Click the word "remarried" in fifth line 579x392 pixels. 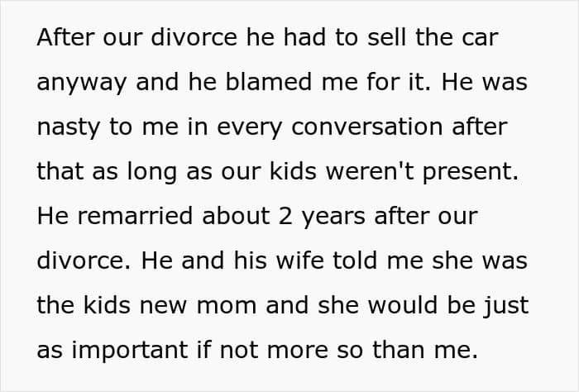click(x=135, y=216)
